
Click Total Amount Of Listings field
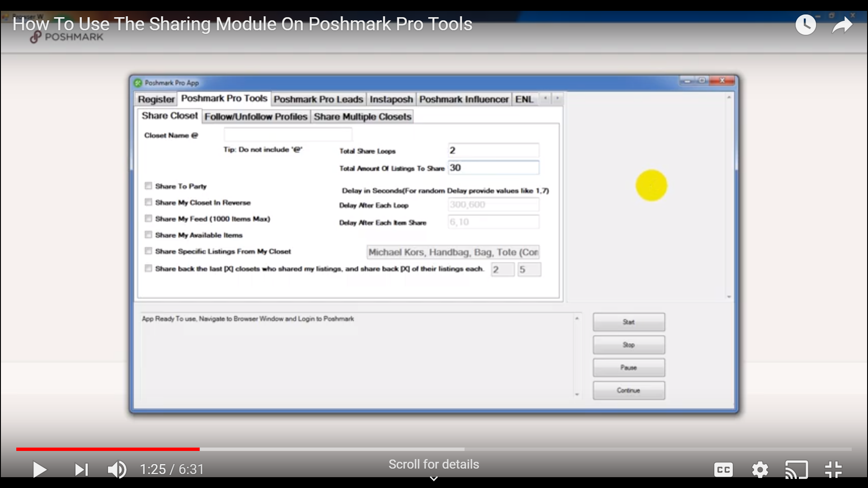click(493, 168)
